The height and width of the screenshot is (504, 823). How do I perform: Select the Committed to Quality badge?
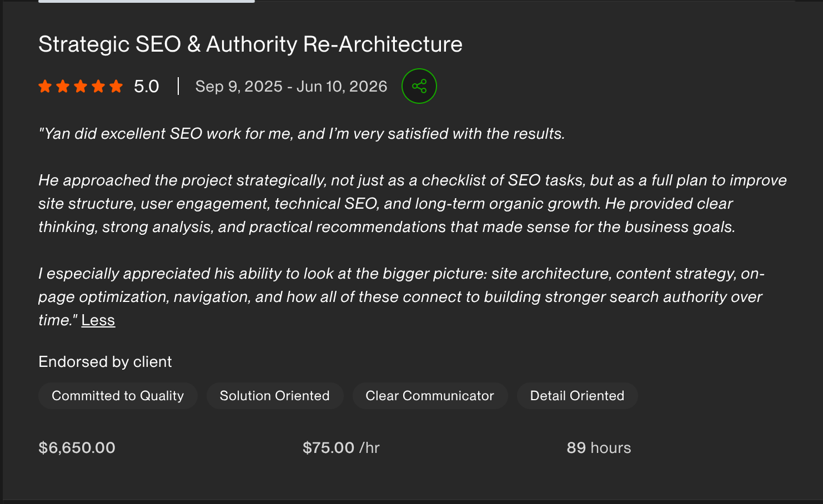click(118, 396)
